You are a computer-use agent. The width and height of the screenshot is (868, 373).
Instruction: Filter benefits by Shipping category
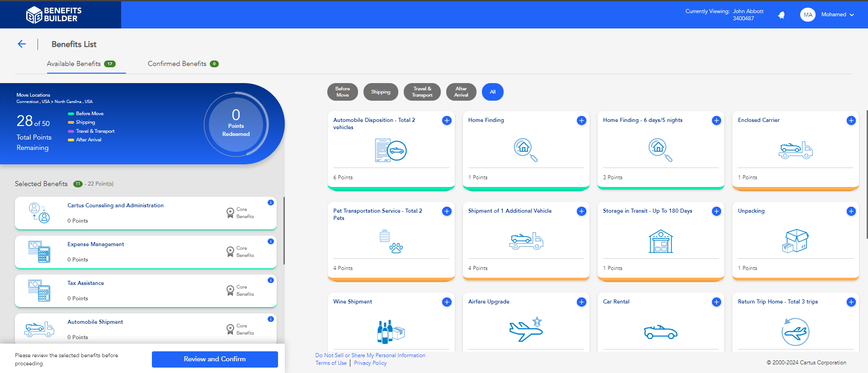click(381, 92)
